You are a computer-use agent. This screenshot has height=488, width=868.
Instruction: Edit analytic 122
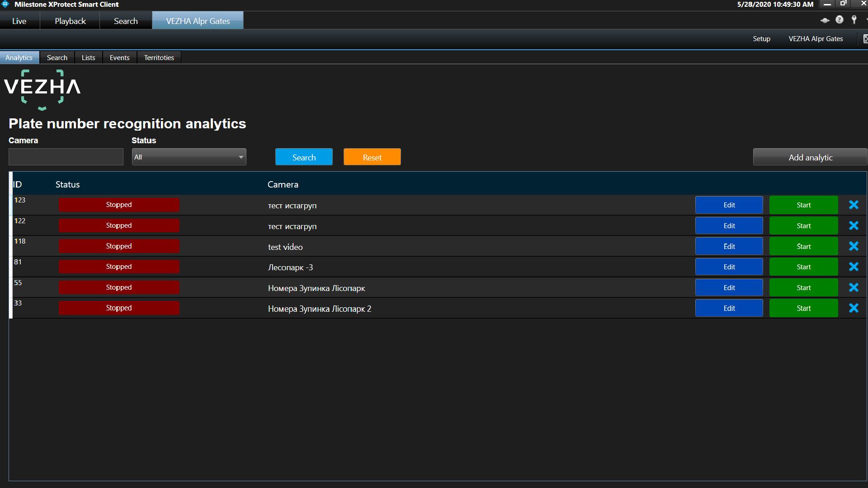pos(729,225)
